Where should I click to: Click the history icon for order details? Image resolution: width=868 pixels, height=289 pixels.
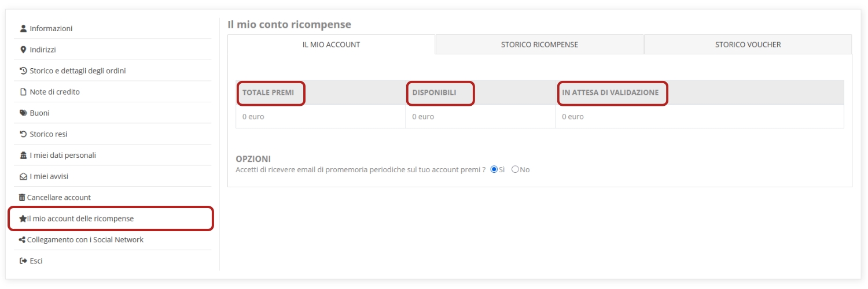pos(23,71)
